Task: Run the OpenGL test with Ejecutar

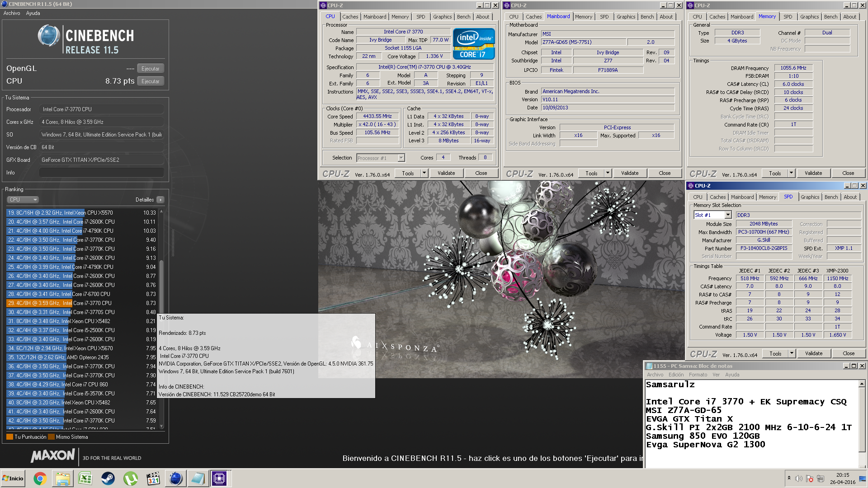Action: coord(151,69)
